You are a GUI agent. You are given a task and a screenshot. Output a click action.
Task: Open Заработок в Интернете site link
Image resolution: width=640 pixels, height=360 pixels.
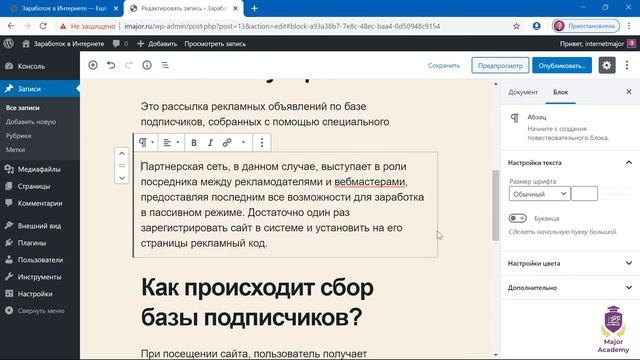point(63,44)
